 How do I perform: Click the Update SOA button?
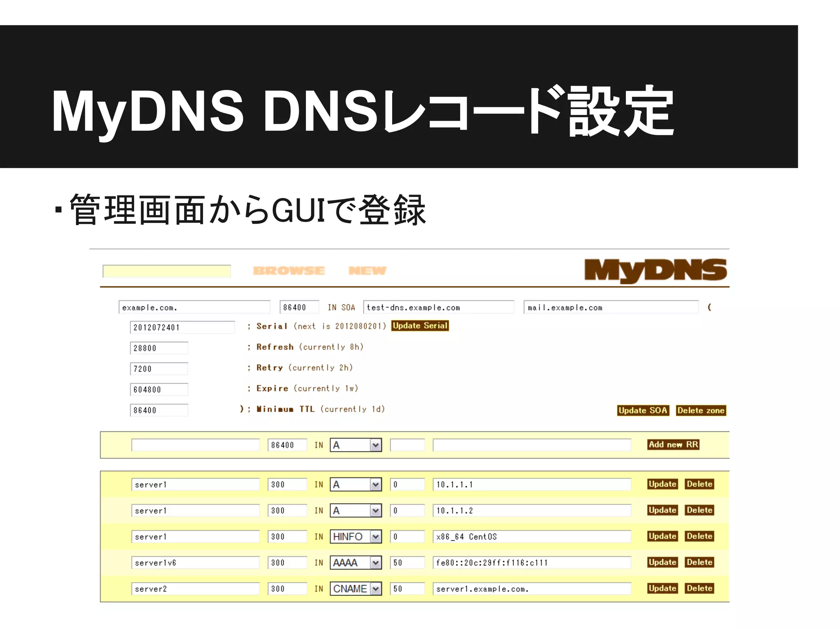coord(643,411)
